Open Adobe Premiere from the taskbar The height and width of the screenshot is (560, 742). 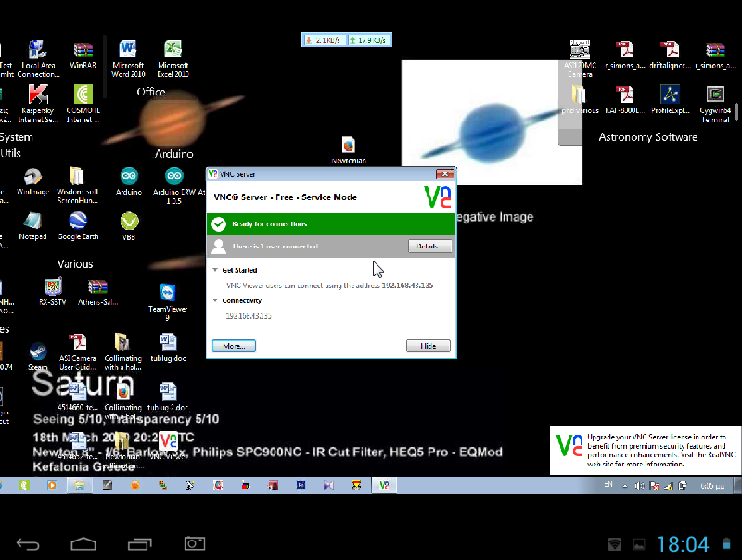tap(301, 485)
